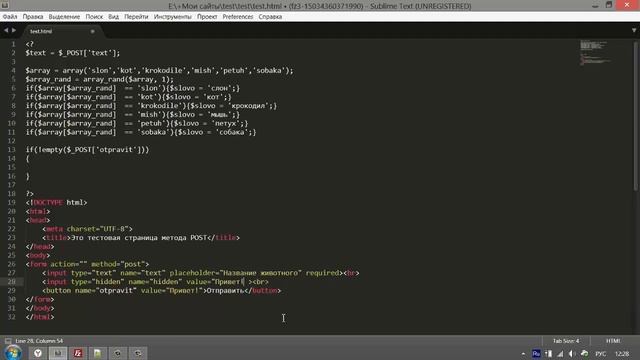The width and height of the screenshot is (640, 360).
Task: Place the cursor on $text = $_POST['text'];
Action: coord(73,53)
